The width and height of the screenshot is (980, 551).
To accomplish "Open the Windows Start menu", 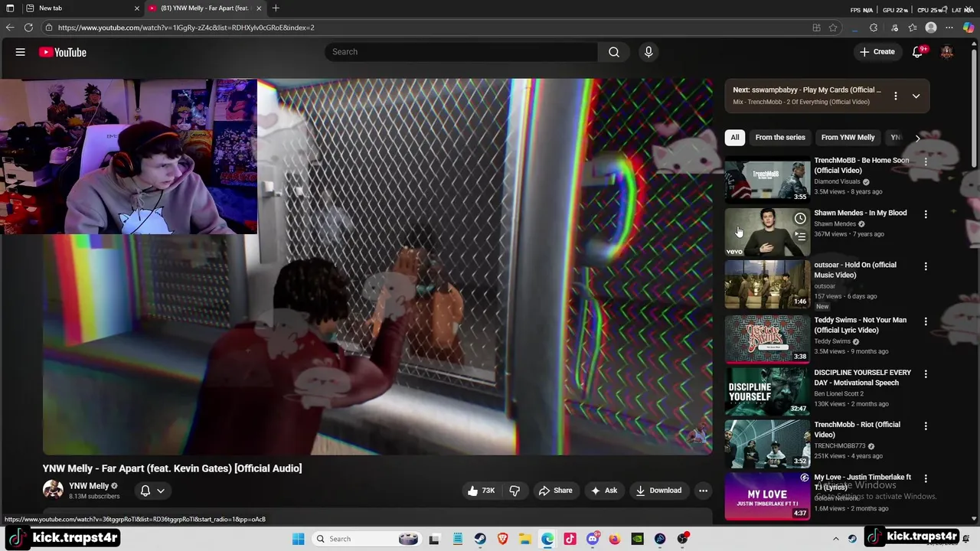I will [x=298, y=539].
